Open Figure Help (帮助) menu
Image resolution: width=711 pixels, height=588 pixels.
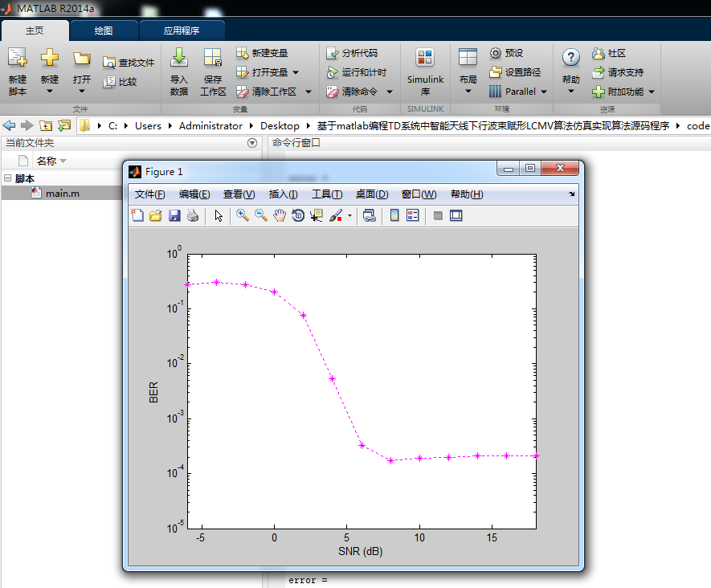click(x=467, y=194)
